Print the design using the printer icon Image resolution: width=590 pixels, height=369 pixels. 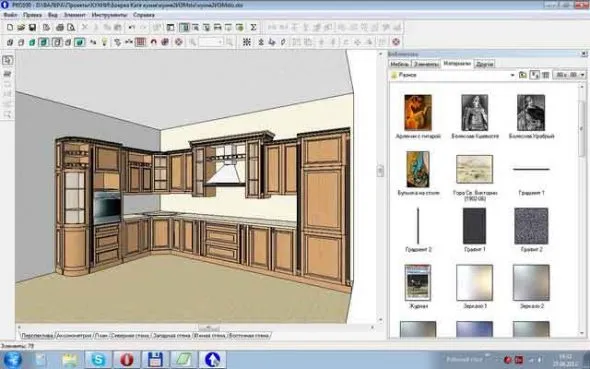[60, 27]
